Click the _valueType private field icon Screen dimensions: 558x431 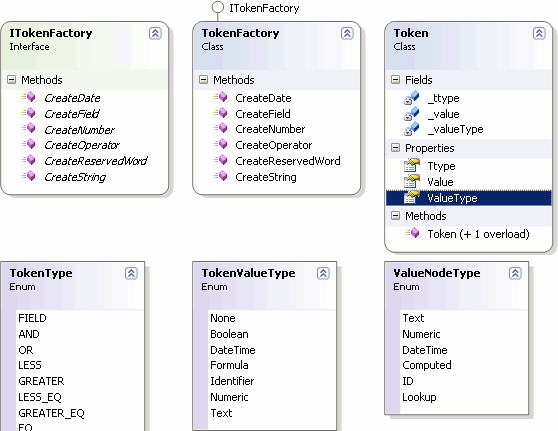[x=412, y=129]
